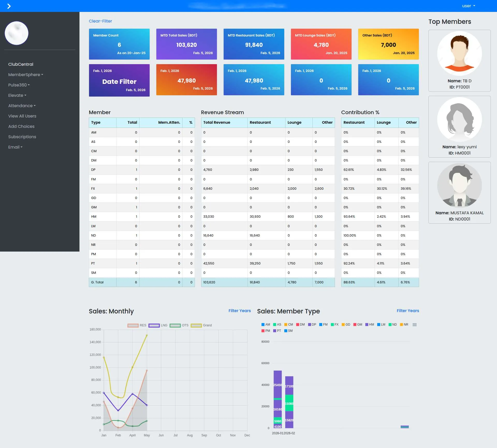Toggle the PT legend on member type chart
The image size is (497, 448).
277,331
